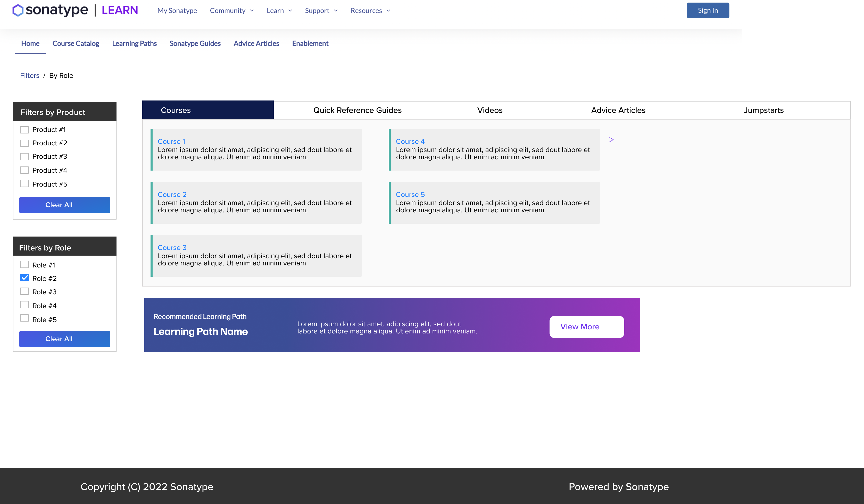Click the Sign In button

tap(708, 10)
